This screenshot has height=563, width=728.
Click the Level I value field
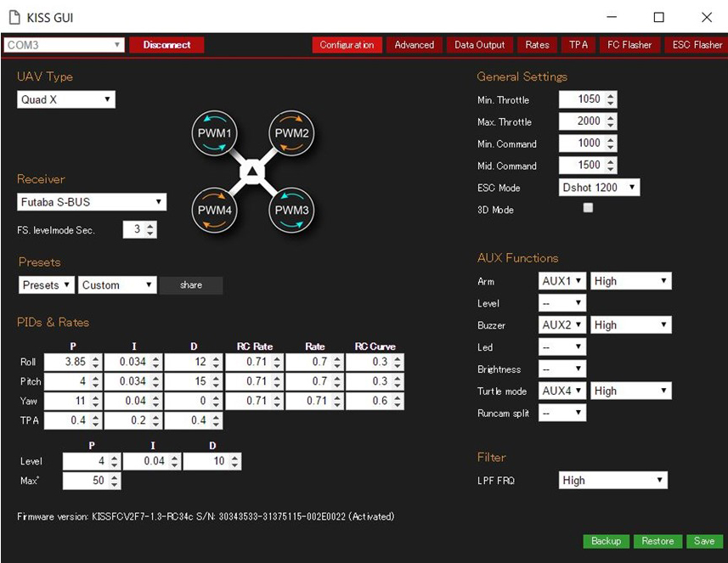click(x=152, y=461)
